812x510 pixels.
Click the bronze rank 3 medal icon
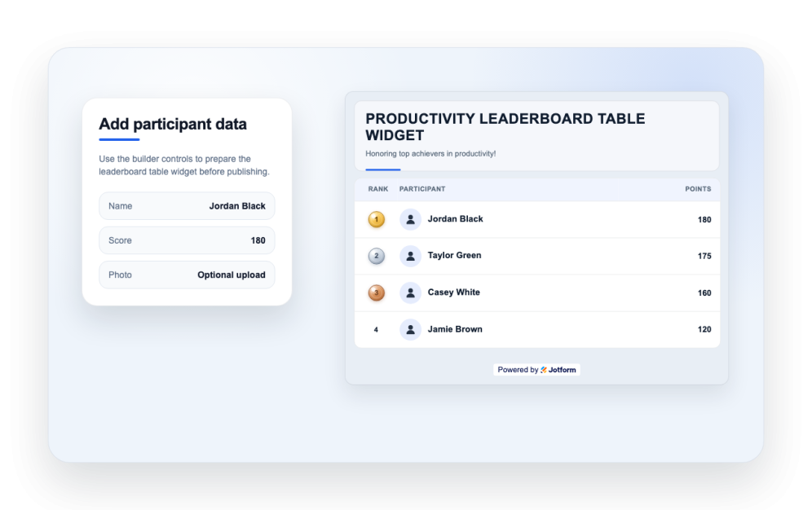(x=377, y=292)
